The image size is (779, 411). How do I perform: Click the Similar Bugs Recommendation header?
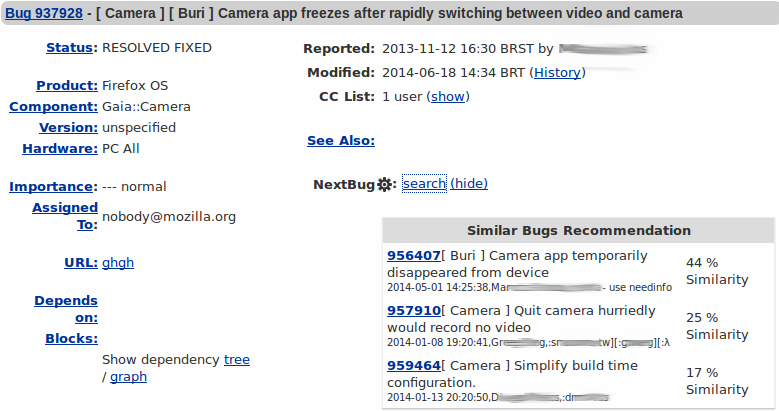579,231
